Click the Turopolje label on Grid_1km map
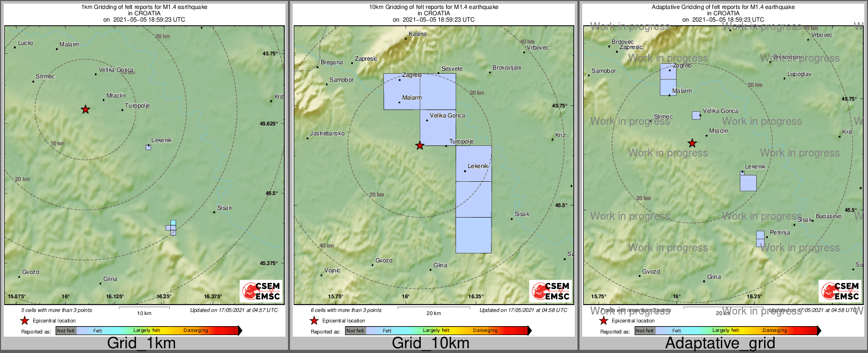 (137, 105)
